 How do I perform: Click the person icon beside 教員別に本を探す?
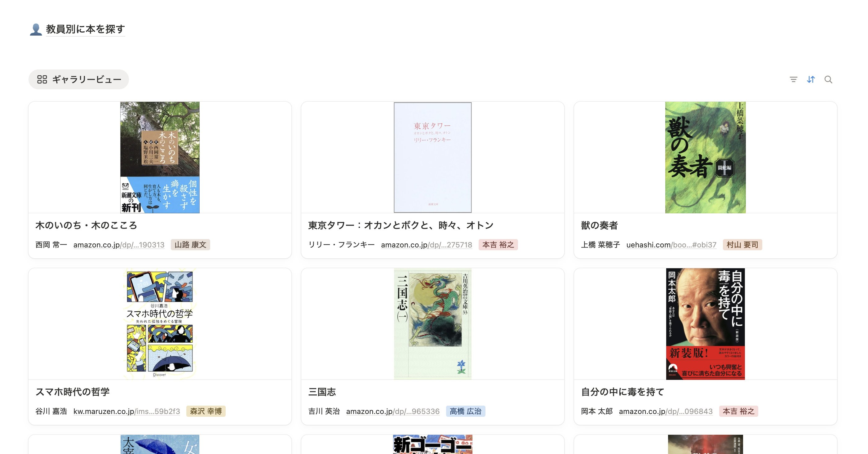(36, 29)
